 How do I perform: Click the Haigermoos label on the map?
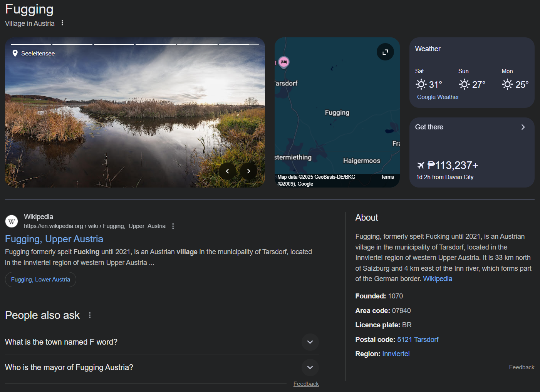[362, 161]
